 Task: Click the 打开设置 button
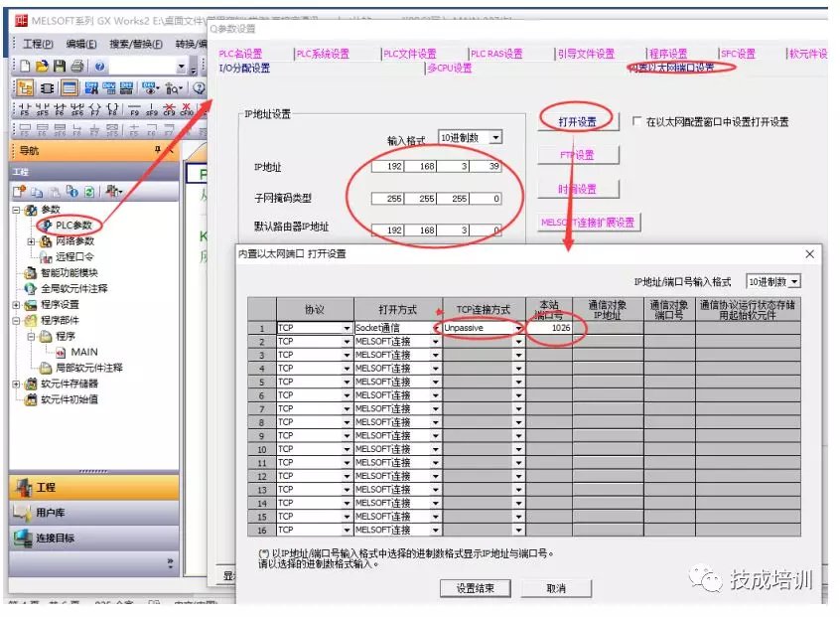[x=577, y=121]
